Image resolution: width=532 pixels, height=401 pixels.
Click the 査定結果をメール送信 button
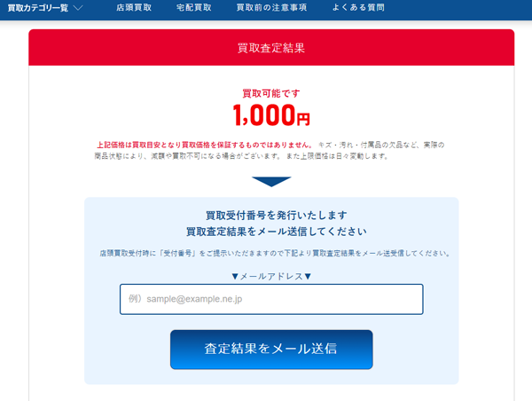pyautogui.click(x=271, y=349)
